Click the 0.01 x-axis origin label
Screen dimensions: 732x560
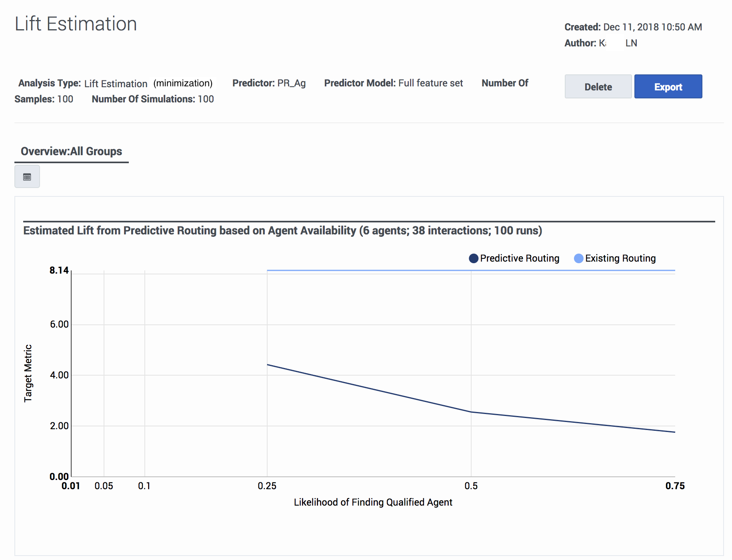click(71, 486)
